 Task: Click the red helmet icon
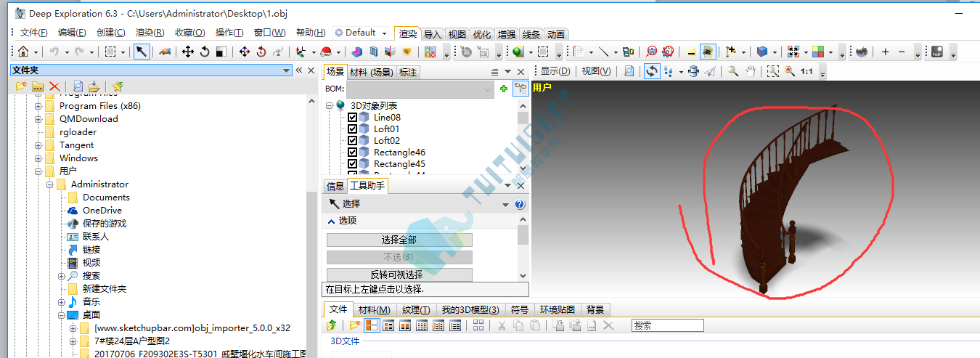[326, 52]
